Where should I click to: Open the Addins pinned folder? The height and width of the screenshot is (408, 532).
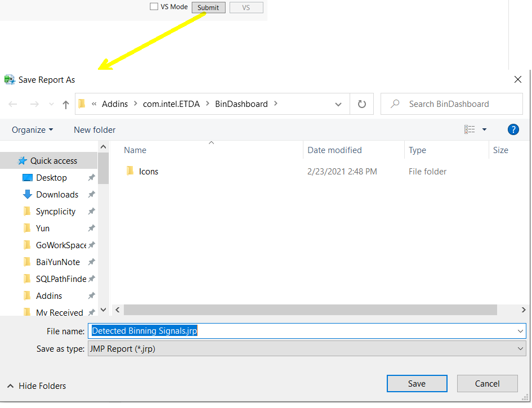(x=49, y=296)
